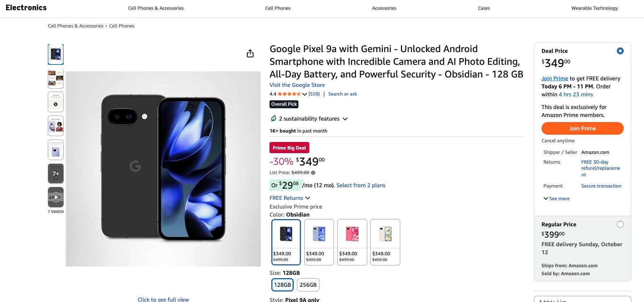644x302 pixels.
Task: Click the Overall Pick badge
Action: click(284, 104)
